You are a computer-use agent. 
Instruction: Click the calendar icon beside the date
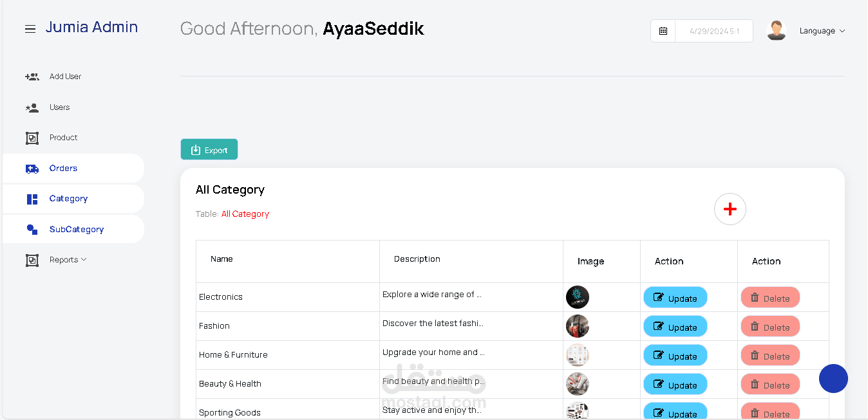663,31
